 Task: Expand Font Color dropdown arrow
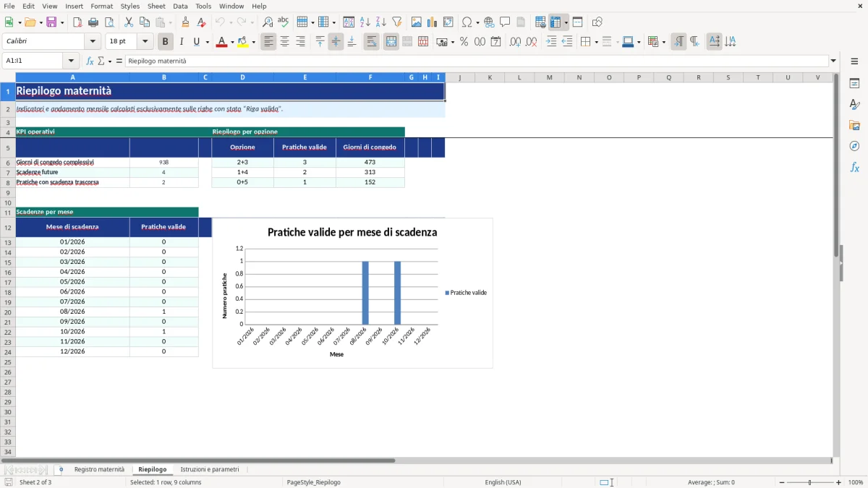coord(232,42)
